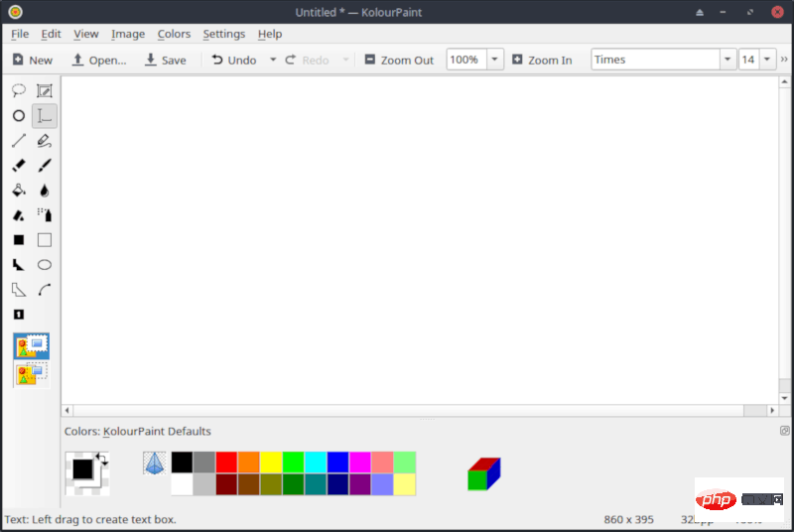Toggle keep-above window arrow in title bar

700,12
